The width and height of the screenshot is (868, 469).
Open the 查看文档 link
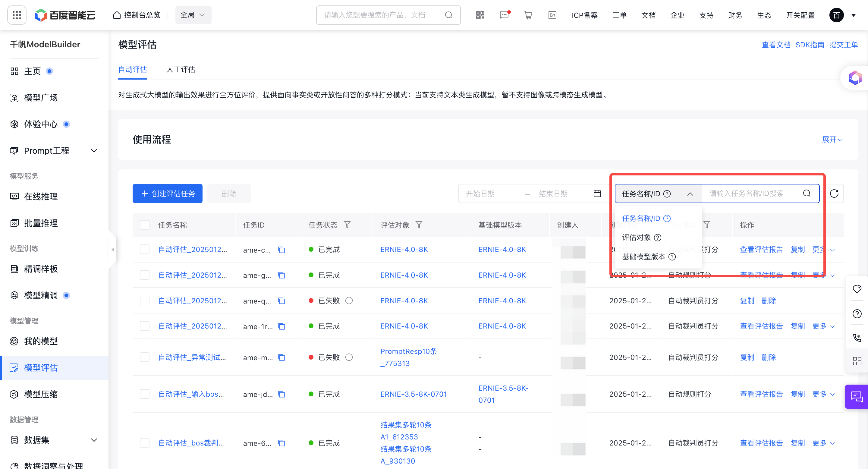pyautogui.click(x=776, y=45)
